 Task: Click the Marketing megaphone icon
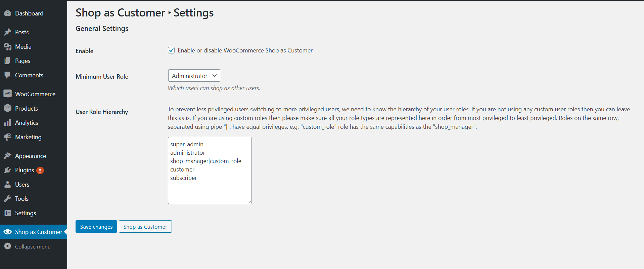point(7,137)
